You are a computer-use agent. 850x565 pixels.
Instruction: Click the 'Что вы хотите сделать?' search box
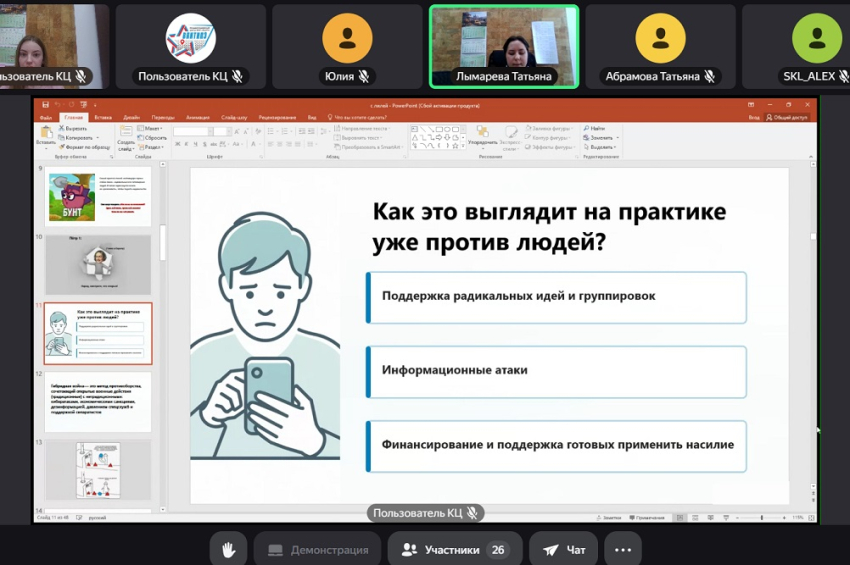click(358, 117)
